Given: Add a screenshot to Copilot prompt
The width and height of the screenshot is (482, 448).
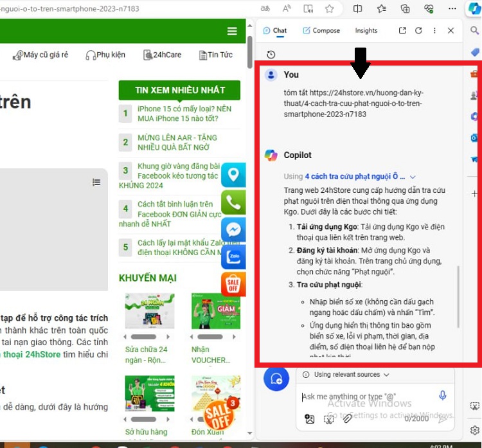Looking at the screenshot, I should tap(328, 419).
